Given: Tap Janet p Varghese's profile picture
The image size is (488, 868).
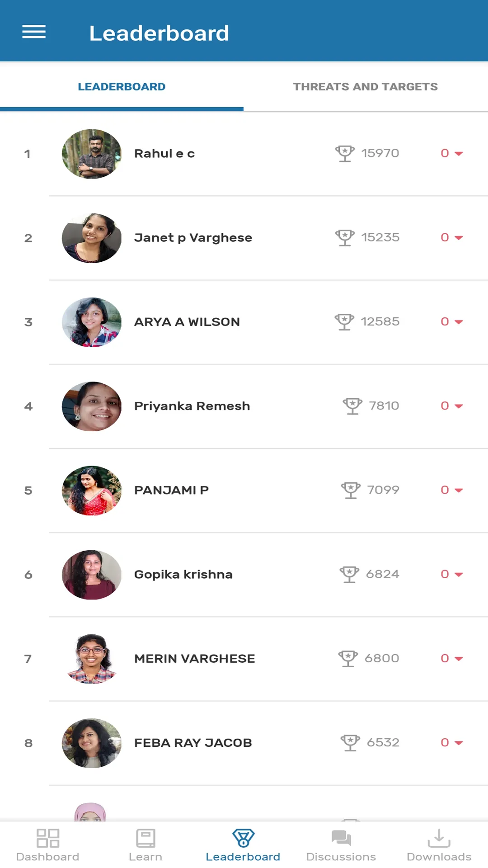Looking at the screenshot, I should click(x=92, y=238).
